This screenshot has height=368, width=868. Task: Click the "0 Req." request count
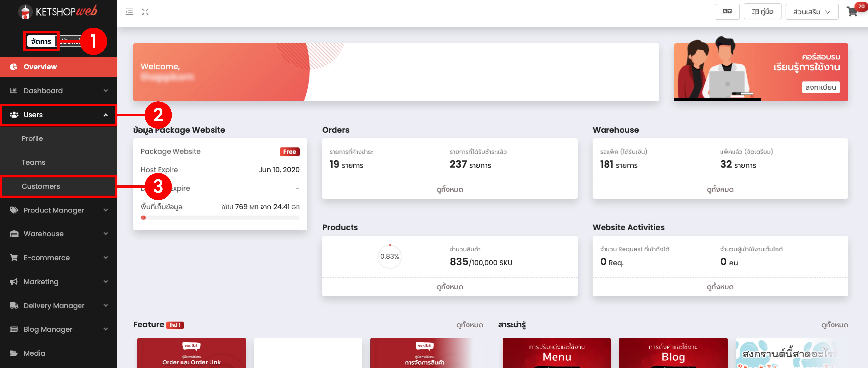coord(612,262)
